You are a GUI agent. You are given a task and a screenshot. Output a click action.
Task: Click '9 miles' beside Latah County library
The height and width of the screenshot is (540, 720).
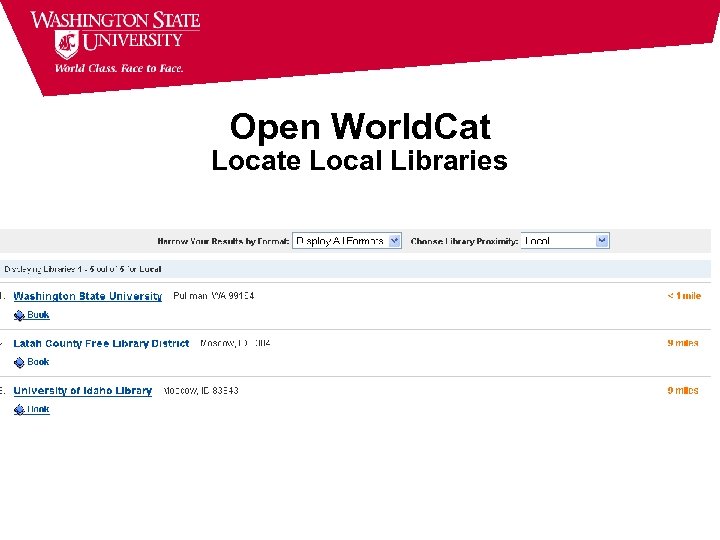[683, 343]
